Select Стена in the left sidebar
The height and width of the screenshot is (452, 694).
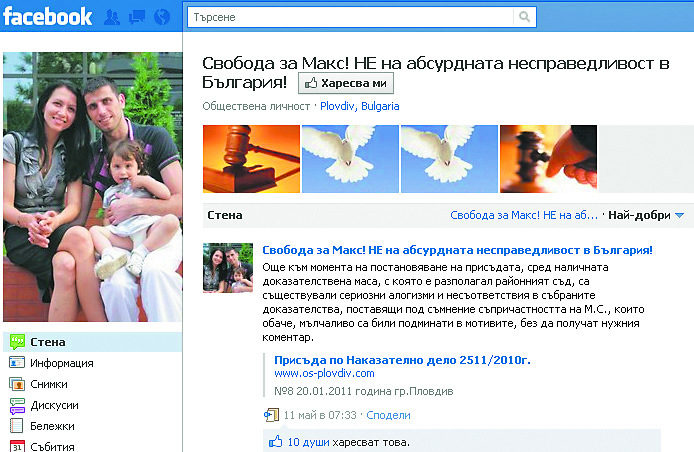point(92,342)
